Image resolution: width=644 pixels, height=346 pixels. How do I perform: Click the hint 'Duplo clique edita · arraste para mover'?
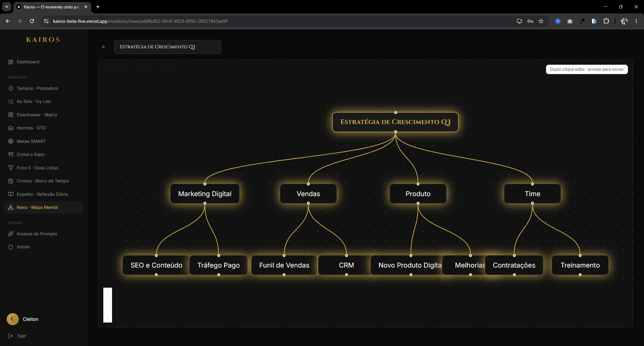click(587, 69)
